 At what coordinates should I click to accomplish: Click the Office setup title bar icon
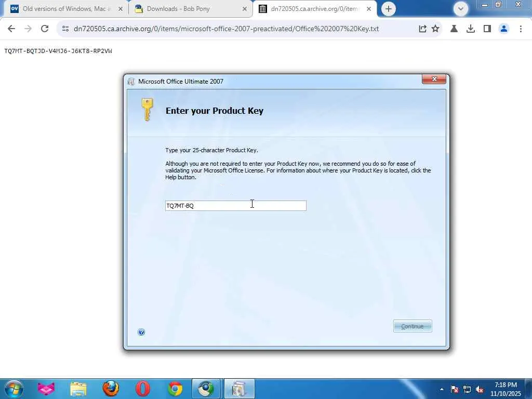coord(131,82)
